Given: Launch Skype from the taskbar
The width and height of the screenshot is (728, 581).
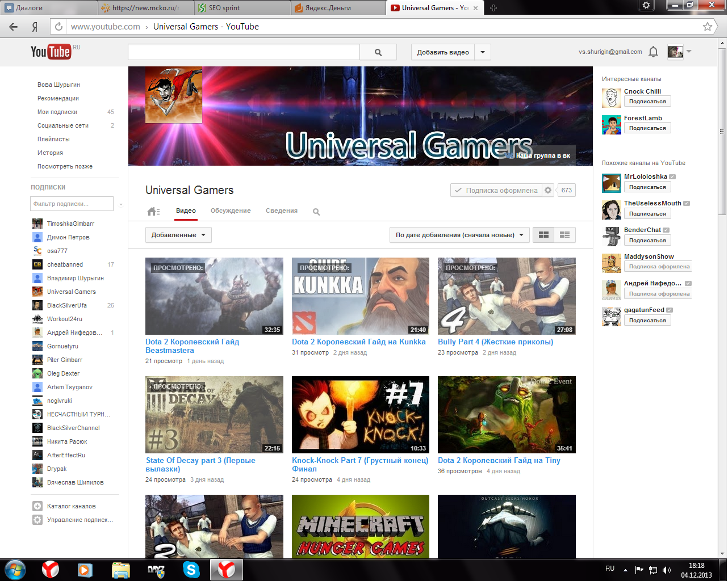Looking at the screenshot, I should (x=191, y=569).
